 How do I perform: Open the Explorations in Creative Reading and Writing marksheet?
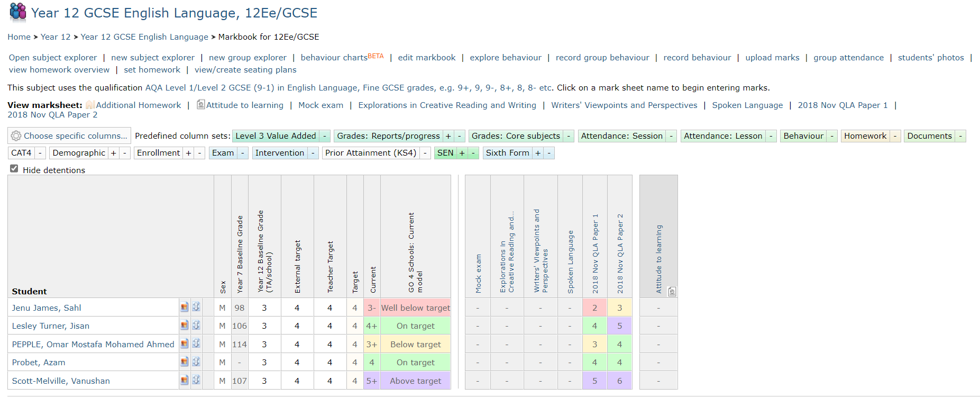[x=447, y=105]
